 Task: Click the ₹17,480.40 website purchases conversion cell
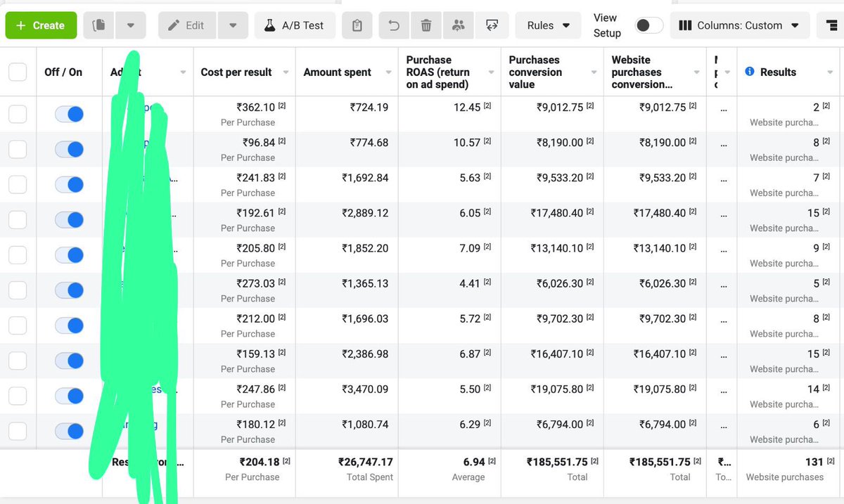[659, 213]
